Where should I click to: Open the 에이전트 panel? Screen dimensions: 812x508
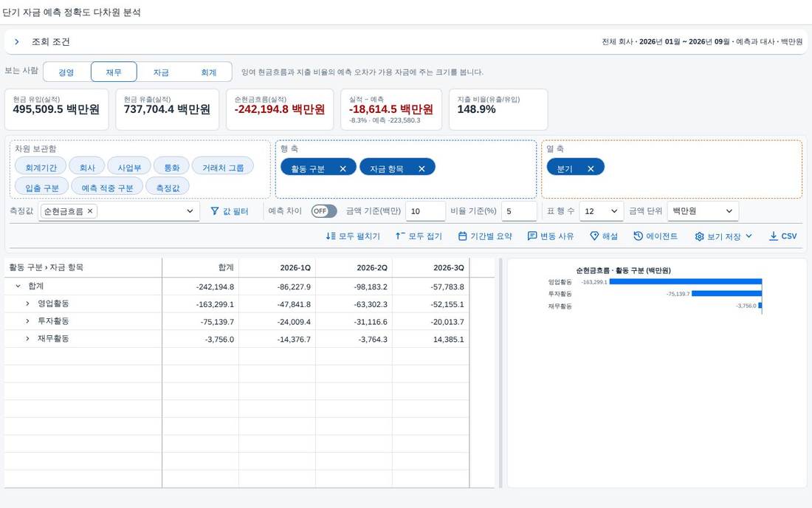(x=656, y=236)
